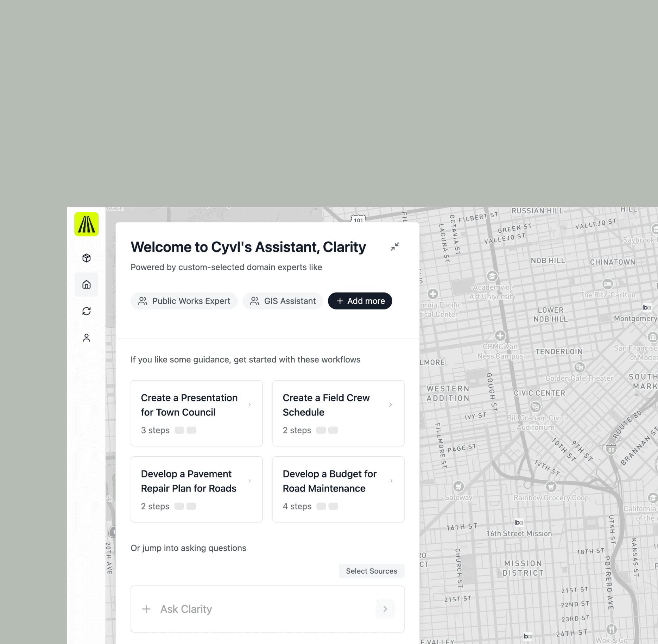Click the Bill Graham Civic Auditorium marker

point(536,407)
